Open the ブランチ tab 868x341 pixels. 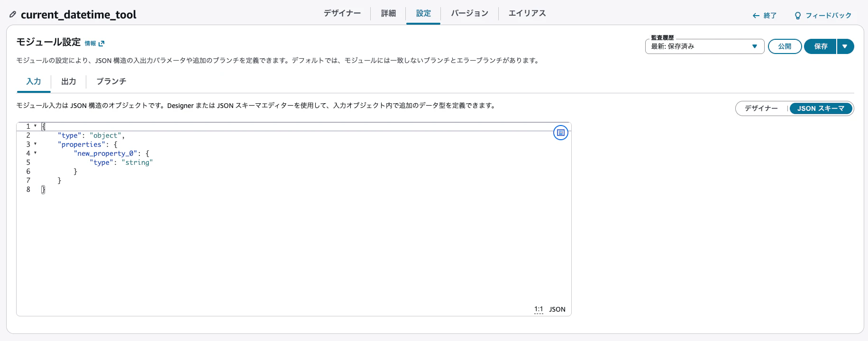(111, 81)
